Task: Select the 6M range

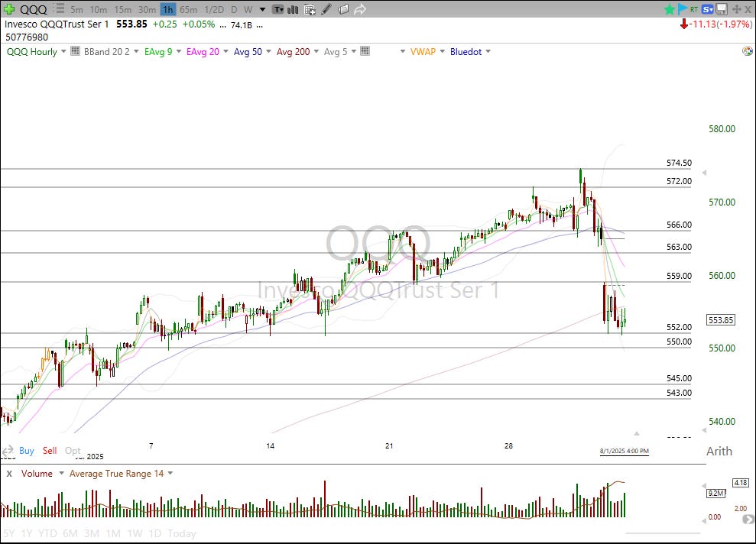Action: (70, 533)
